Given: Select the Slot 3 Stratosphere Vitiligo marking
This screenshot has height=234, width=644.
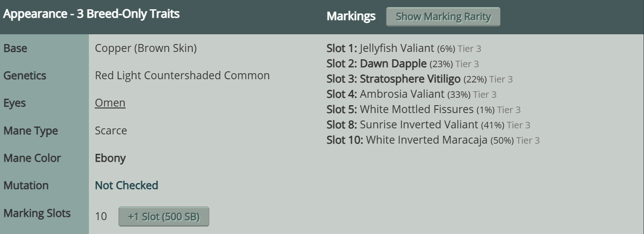Looking at the screenshot, I should 409,79.
